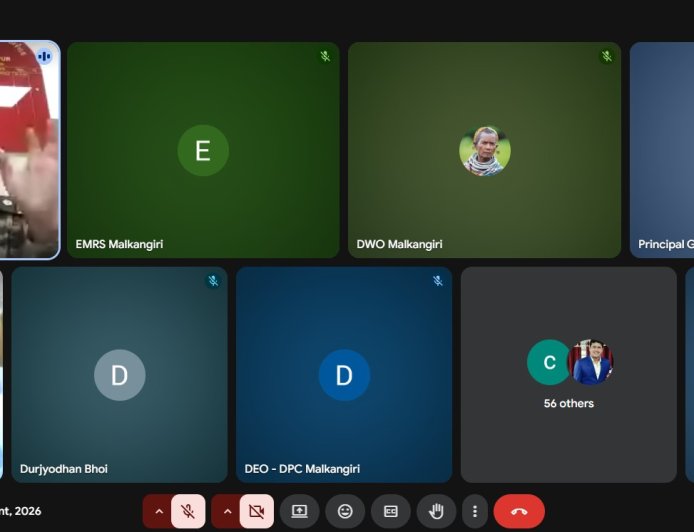Image resolution: width=694 pixels, height=532 pixels.
Task: Open the 56 others participants tile
Action: tap(568, 374)
